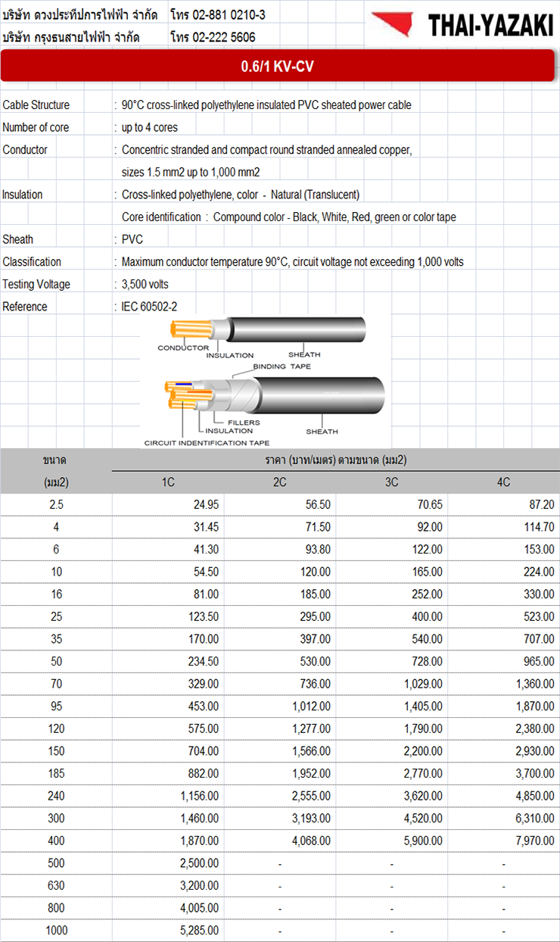Viewport: 560px width, 942px height.
Task: Select the 'up to 4 cores' value
Action: (150, 127)
